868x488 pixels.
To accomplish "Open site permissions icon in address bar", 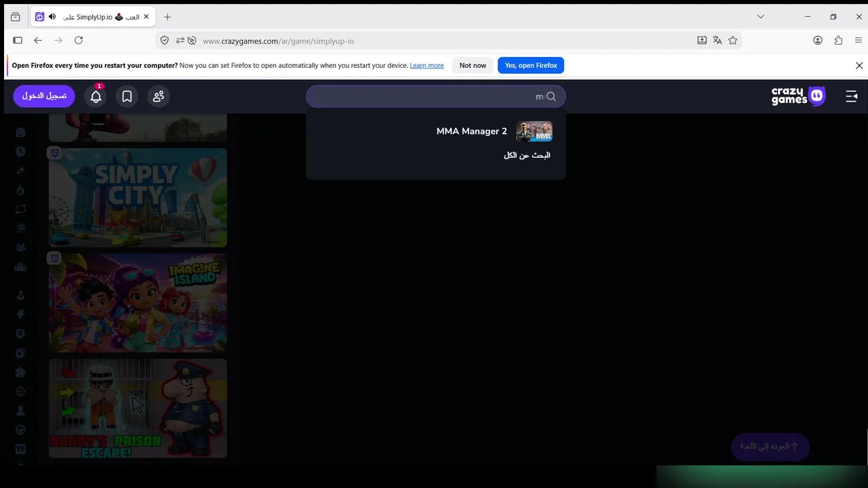I will coord(180,41).
